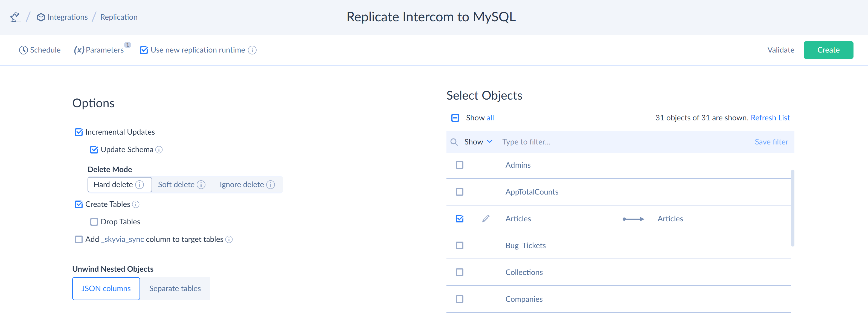Viewport: 868px width, 316px height.
Task: Expand the Show dropdown in filter bar
Action: (478, 142)
